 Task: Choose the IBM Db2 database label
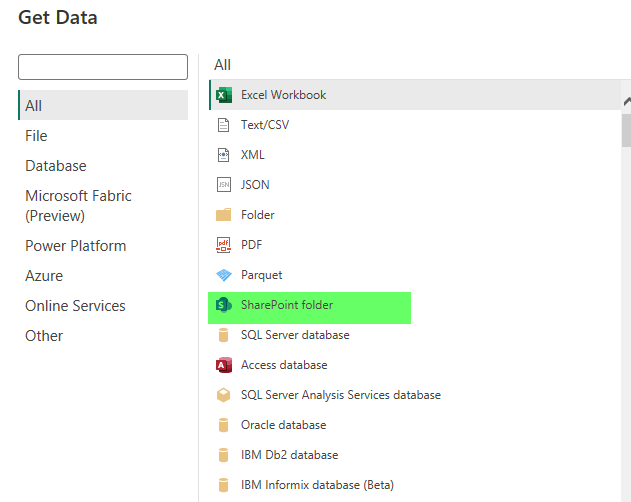pyautogui.click(x=289, y=455)
